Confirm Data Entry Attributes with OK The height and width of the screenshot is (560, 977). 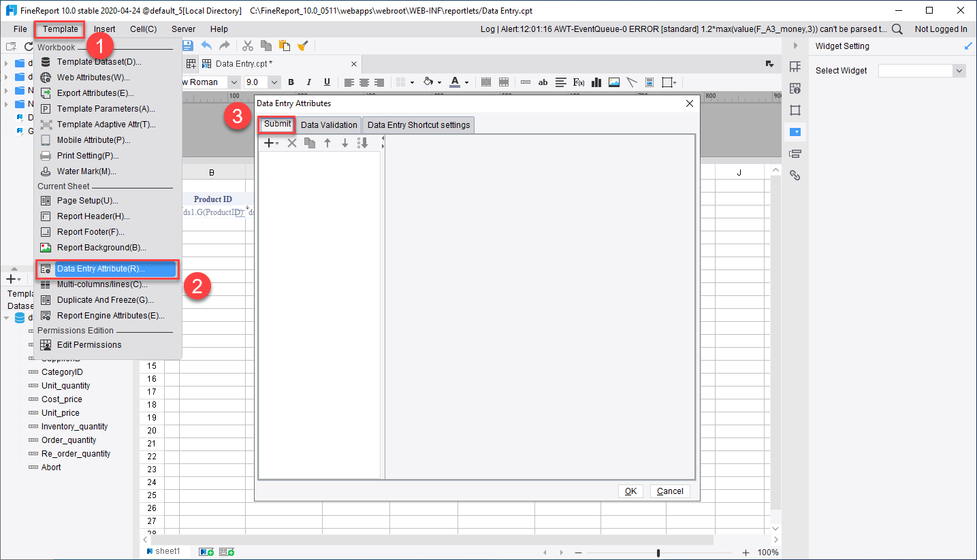pyautogui.click(x=630, y=491)
